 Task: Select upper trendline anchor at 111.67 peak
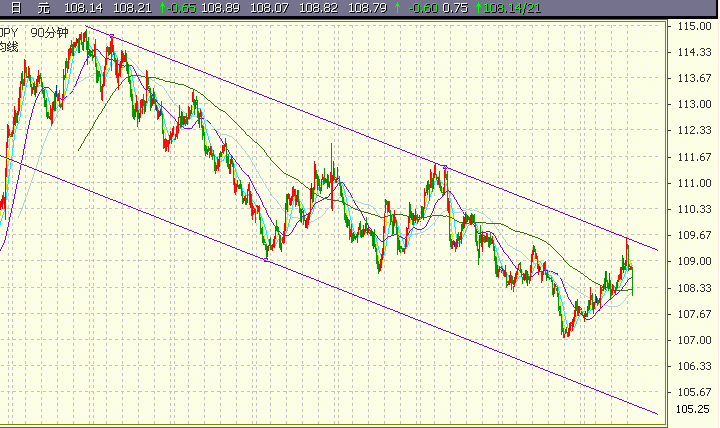click(444, 167)
